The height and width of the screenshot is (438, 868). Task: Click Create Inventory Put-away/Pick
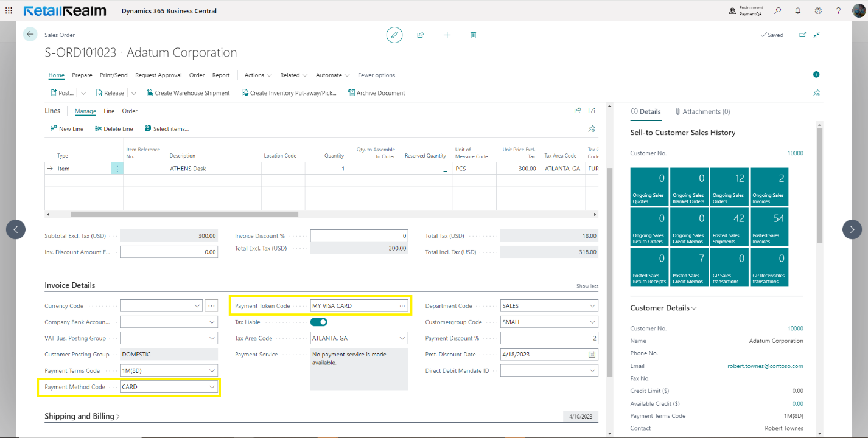pos(289,93)
